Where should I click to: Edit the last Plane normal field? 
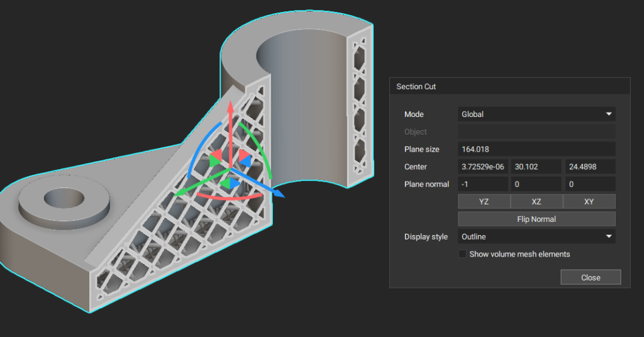click(x=590, y=184)
